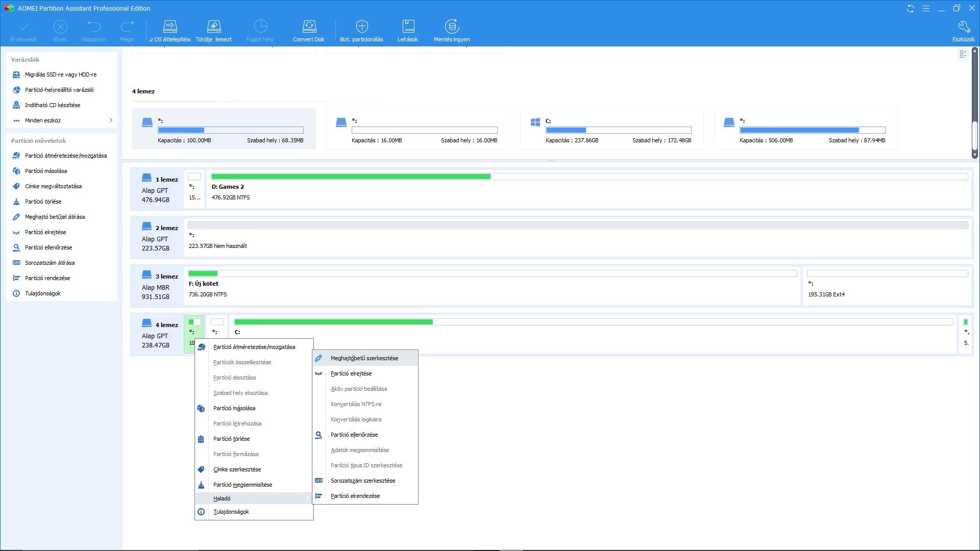Screen dimensions: 980x551
Task: Expand the Haladó submenu entry
Action: [x=254, y=498]
